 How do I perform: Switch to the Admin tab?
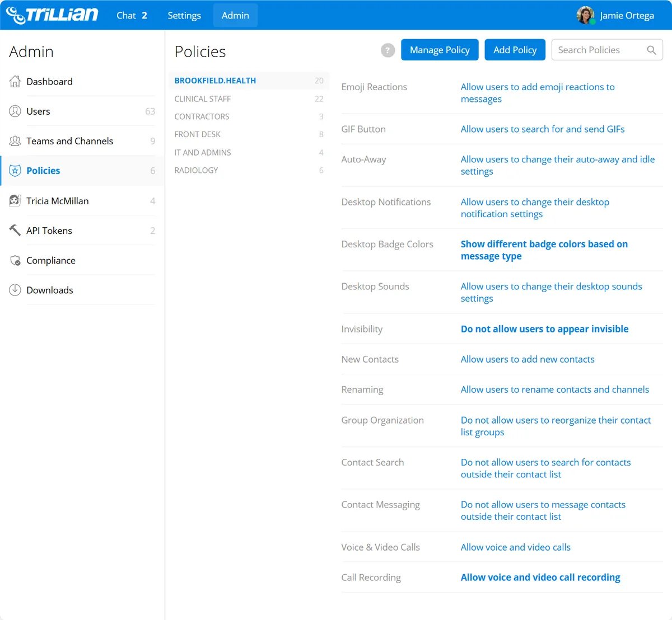(235, 15)
